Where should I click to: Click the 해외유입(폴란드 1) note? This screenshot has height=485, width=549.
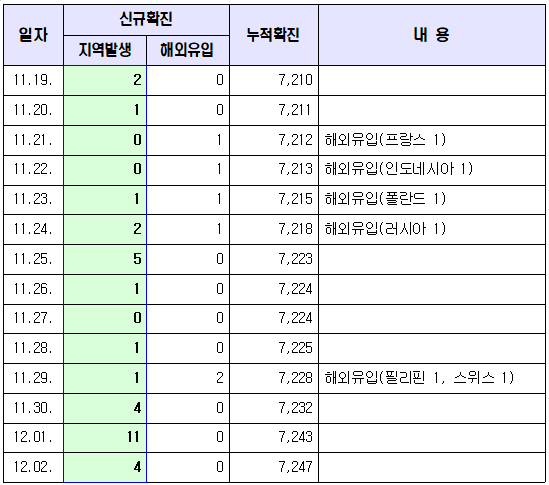(385, 200)
